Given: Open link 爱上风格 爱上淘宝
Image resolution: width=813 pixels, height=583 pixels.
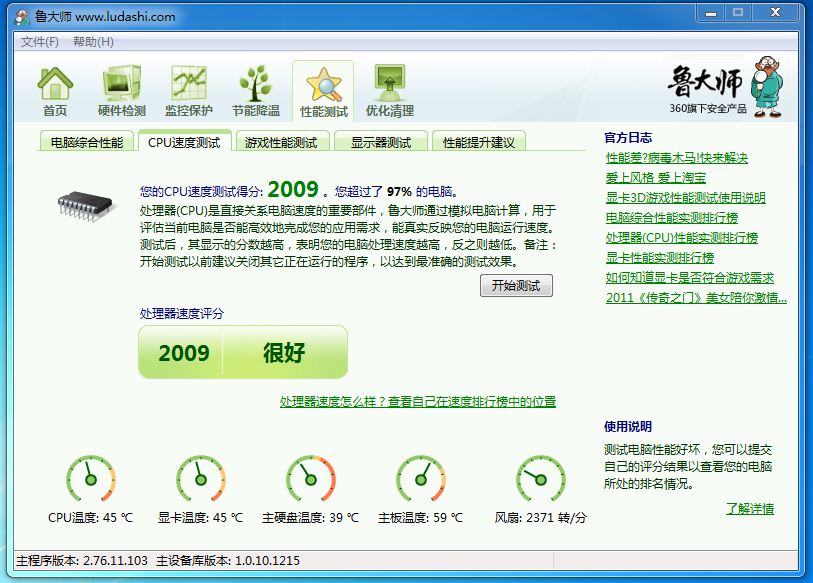Looking at the screenshot, I should (655, 178).
